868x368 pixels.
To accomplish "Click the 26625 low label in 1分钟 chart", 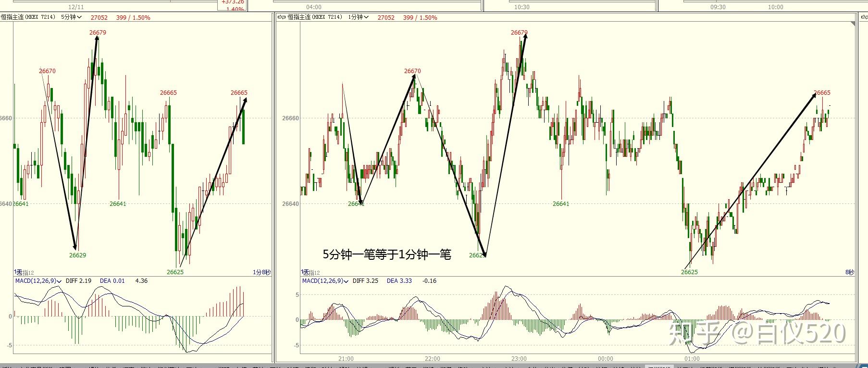I will [x=690, y=272].
